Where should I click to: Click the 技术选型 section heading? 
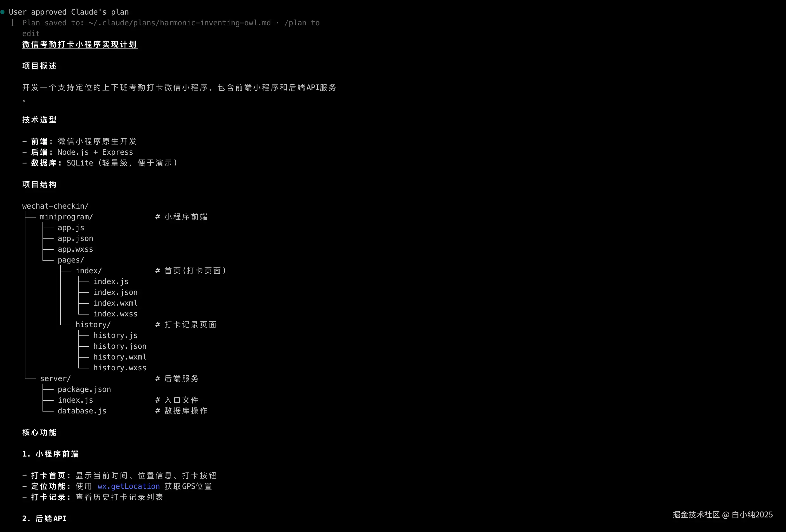click(x=39, y=120)
